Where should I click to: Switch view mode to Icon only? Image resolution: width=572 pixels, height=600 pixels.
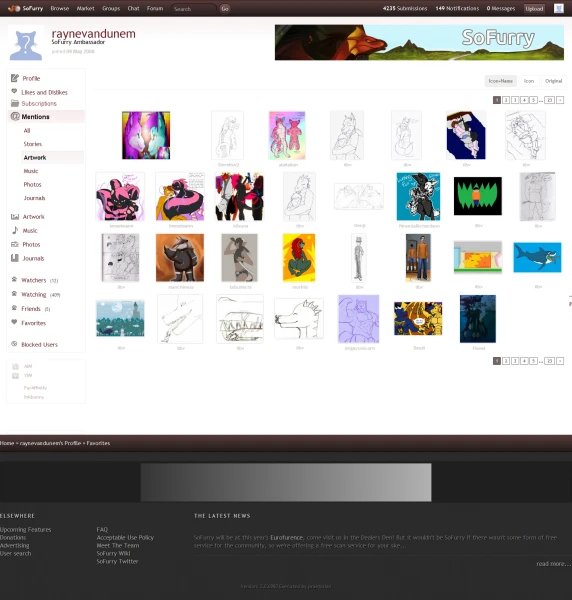528,81
